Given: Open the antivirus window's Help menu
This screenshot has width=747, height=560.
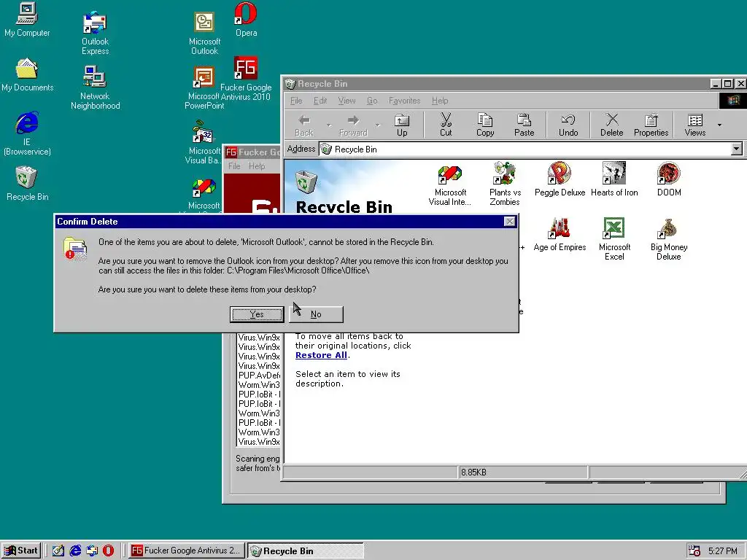Looking at the screenshot, I should click(256, 166).
